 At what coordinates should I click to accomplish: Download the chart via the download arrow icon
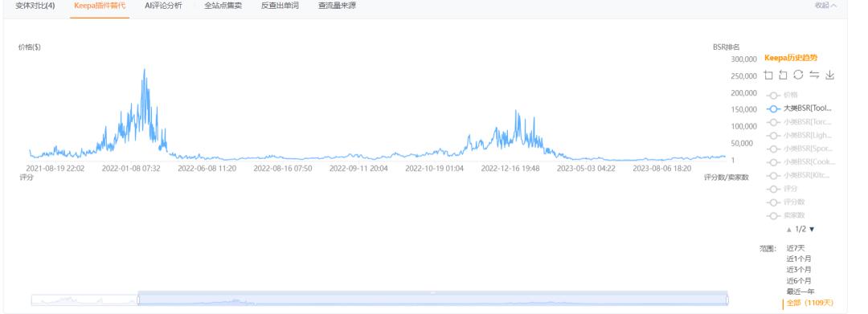click(x=829, y=75)
